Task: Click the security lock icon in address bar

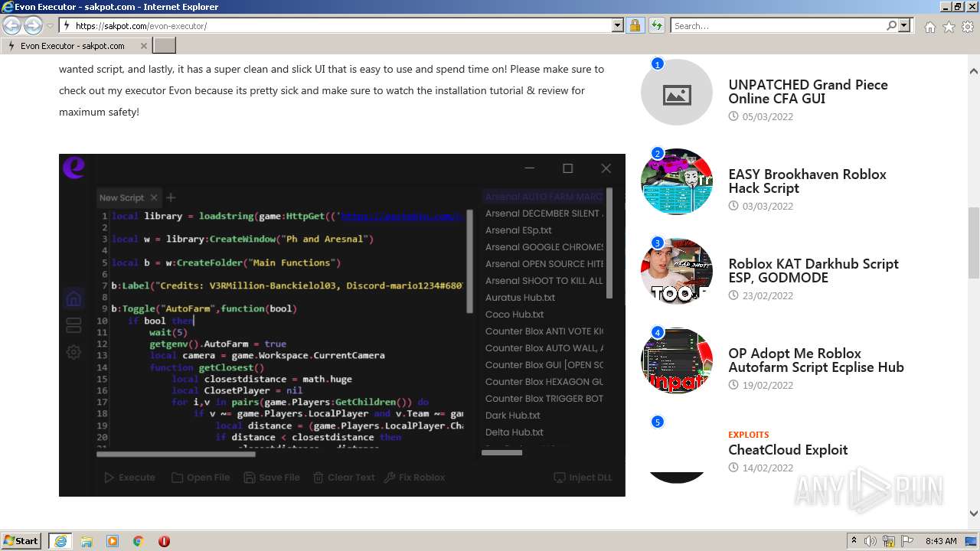Action: tap(635, 25)
